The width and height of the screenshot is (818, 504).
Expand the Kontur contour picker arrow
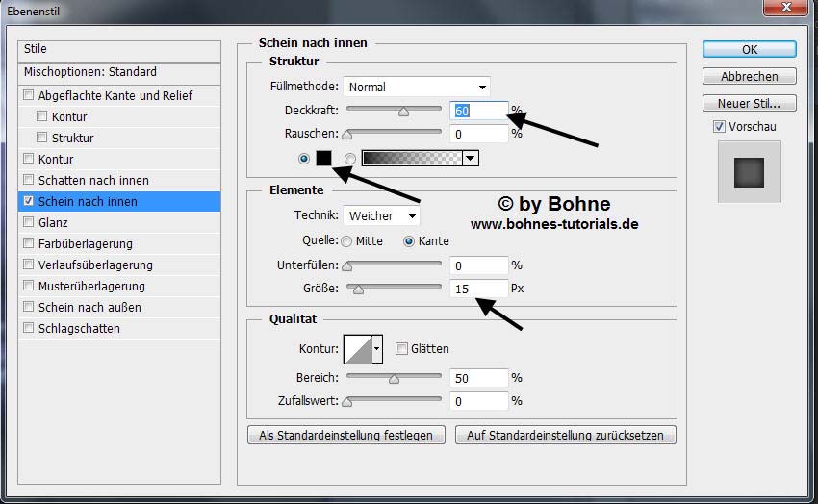(x=377, y=349)
